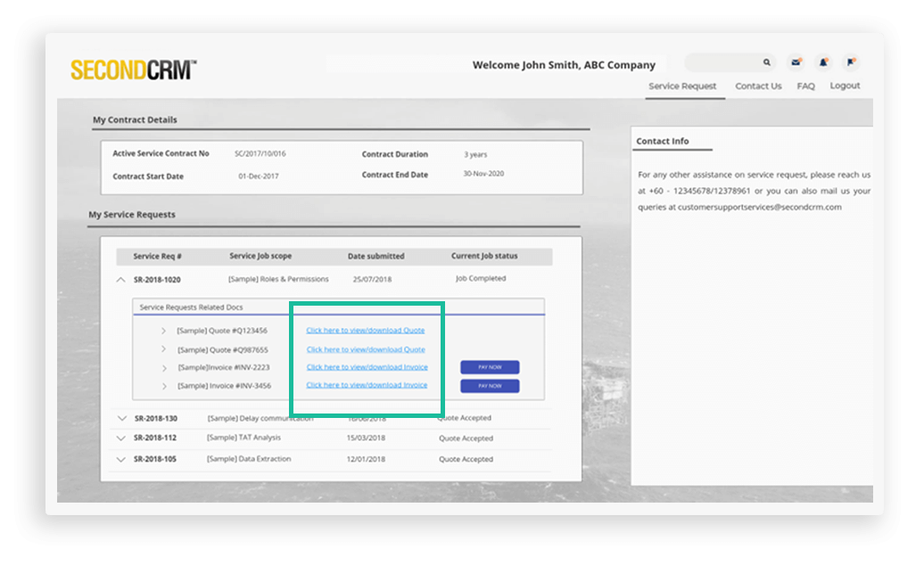Expand service request SR-2018-105

[120, 459]
